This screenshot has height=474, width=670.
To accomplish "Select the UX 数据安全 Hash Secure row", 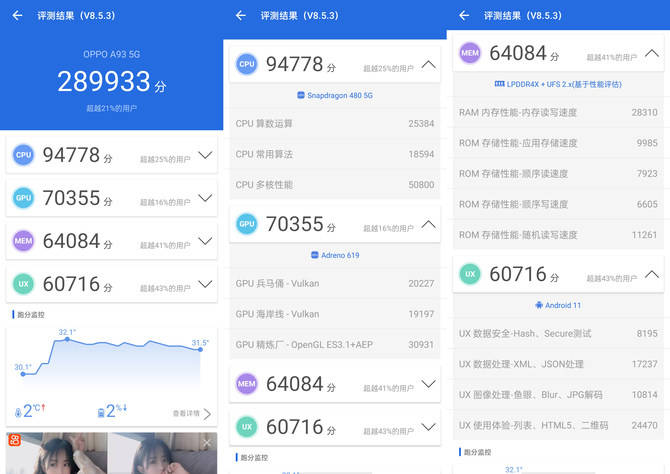I will [558, 333].
